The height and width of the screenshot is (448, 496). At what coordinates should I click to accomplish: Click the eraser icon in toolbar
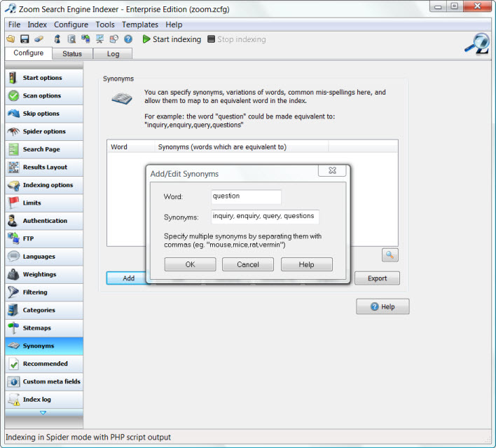pos(39,39)
